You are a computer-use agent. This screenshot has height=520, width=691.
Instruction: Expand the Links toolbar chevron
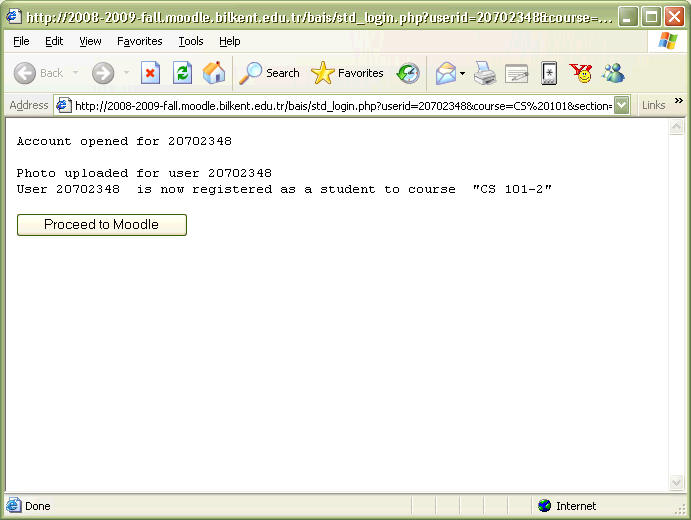point(679,100)
